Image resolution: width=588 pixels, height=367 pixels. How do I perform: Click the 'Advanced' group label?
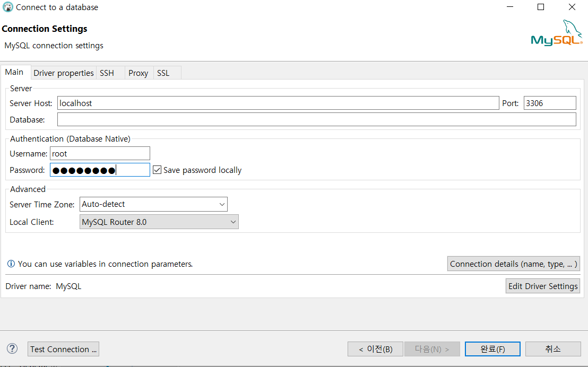pos(28,189)
